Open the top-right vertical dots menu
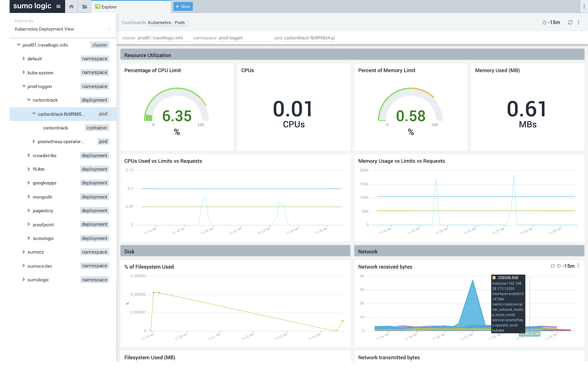This screenshot has width=588, height=373. coord(584,7)
